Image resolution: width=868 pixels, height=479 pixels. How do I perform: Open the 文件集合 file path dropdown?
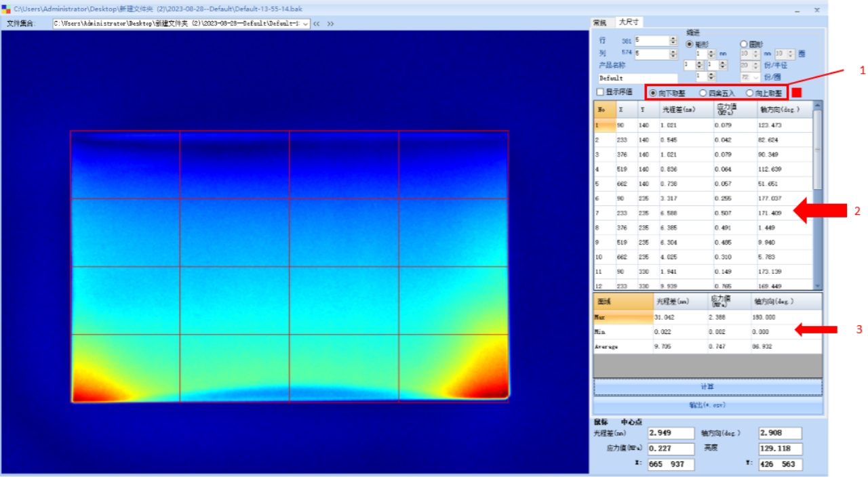[306, 24]
